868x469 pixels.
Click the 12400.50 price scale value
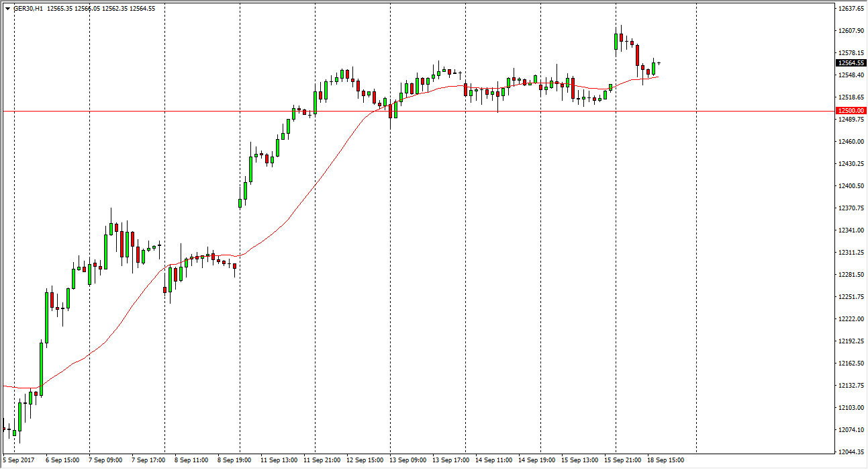(x=851, y=186)
